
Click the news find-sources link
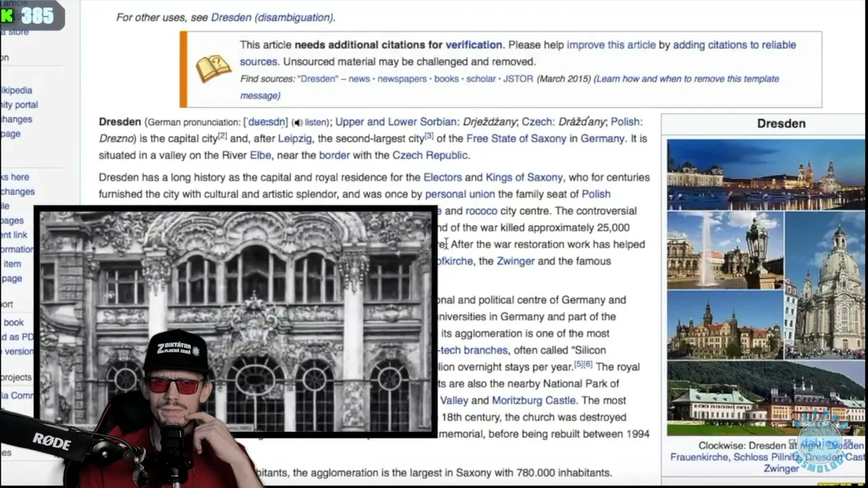coord(359,79)
